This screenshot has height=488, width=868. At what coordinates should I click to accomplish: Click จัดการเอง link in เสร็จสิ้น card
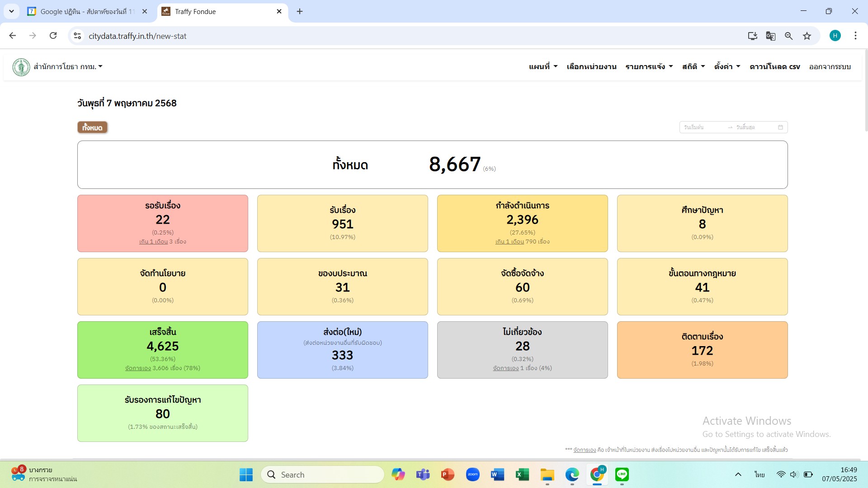point(138,368)
